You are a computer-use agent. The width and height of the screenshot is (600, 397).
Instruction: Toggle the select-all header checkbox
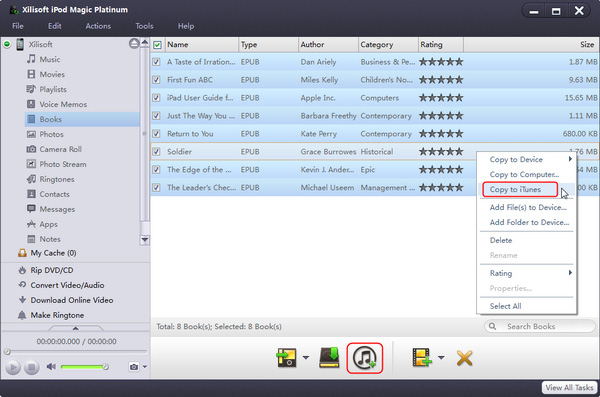click(x=157, y=45)
